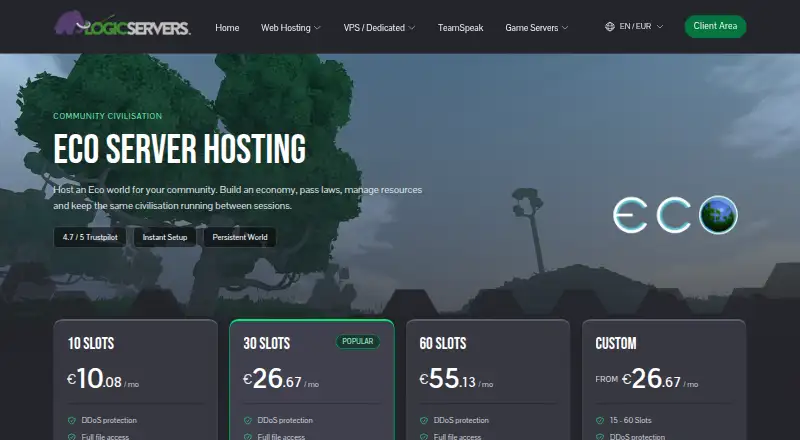Click DDoS protection text in the 60 Slots card
The width and height of the screenshot is (800, 440).
pyautogui.click(x=461, y=421)
